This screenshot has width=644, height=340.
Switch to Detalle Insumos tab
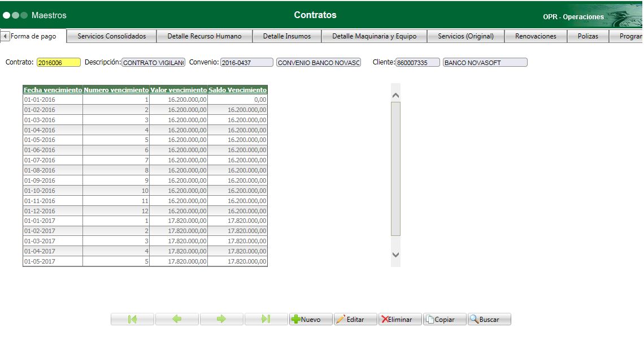286,36
